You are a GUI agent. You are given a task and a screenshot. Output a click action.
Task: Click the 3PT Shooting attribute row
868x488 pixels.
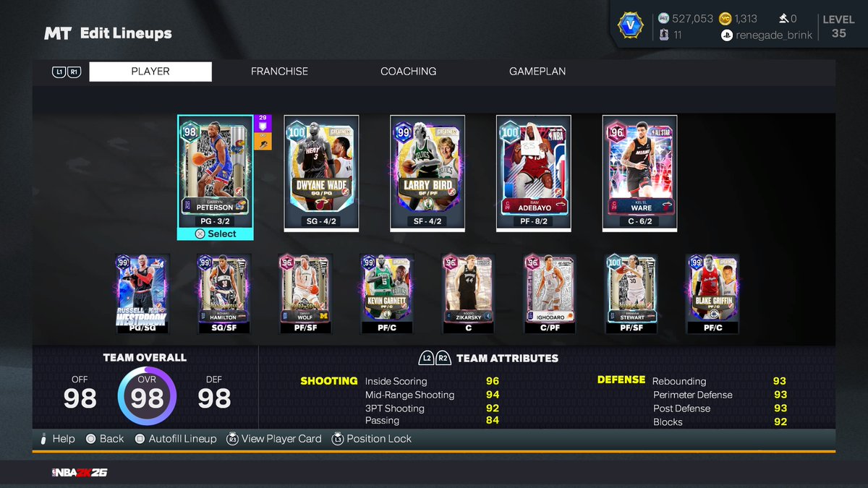432,408
